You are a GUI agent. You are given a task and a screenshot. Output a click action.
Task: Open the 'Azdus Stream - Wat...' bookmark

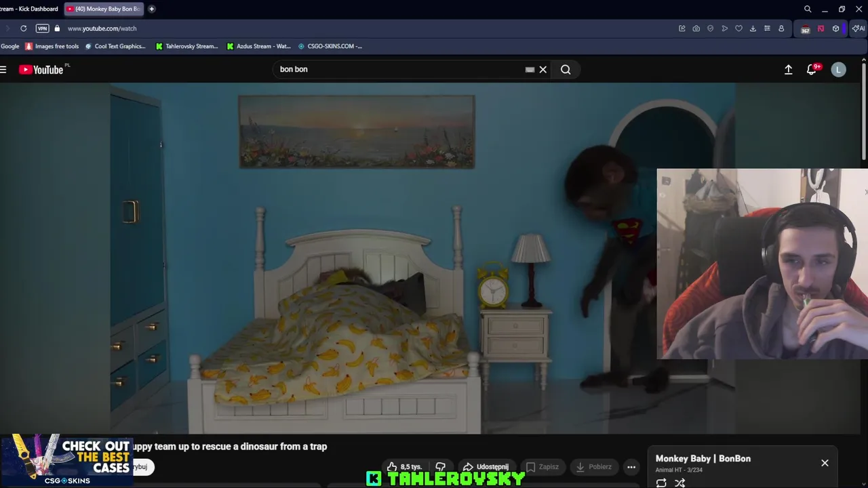258,46
